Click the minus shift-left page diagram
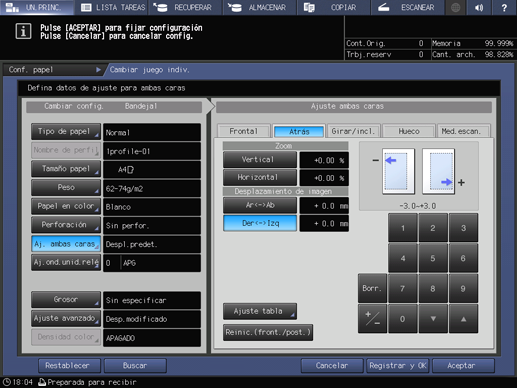 (398, 171)
